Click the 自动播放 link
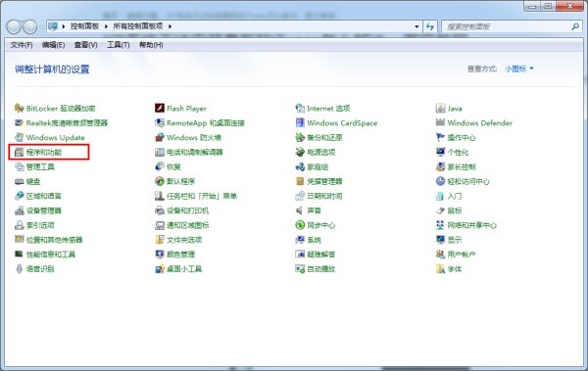 point(321,269)
